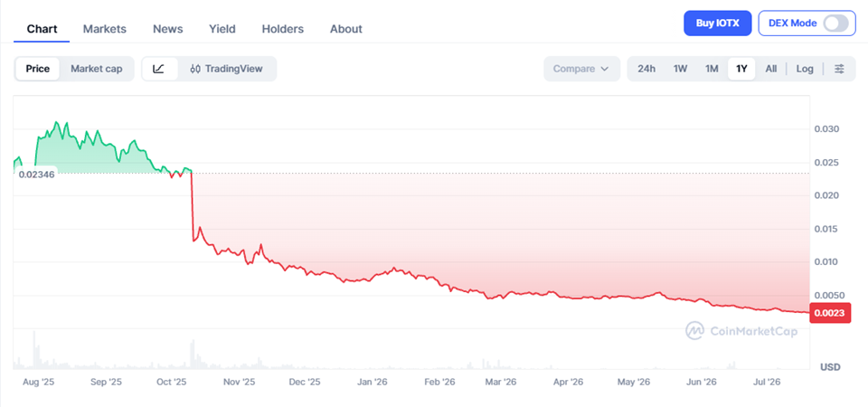The image size is (868, 407).
Task: Click the 0.030 y-axis value
Action: [826, 129]
